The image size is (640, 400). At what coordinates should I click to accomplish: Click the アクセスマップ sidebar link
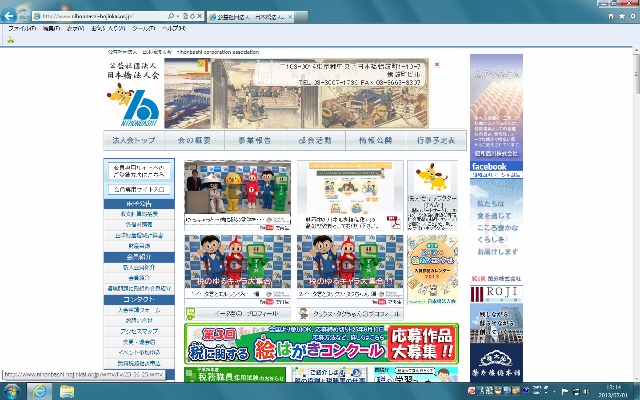(139, 332)
